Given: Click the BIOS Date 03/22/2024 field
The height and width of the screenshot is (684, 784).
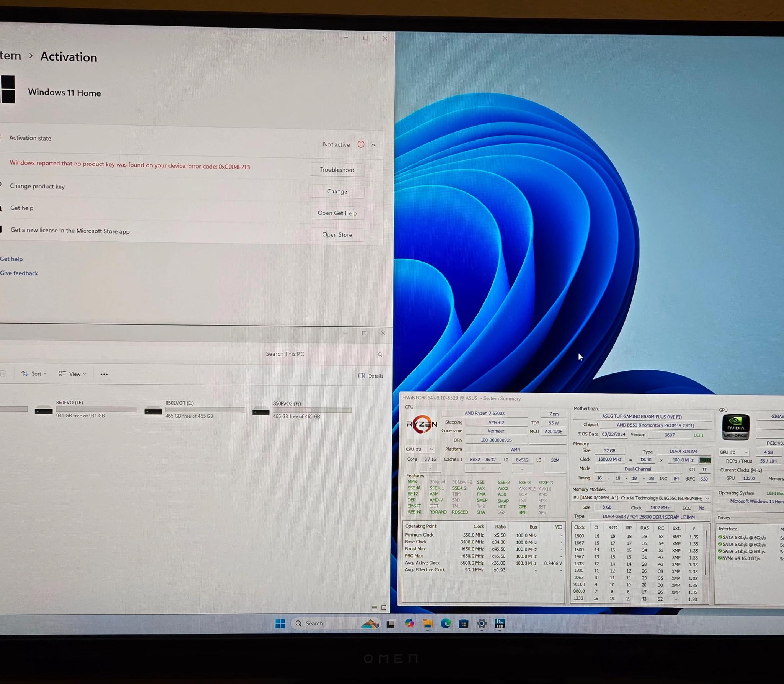Looking at the screenshot, I should 613,434.
